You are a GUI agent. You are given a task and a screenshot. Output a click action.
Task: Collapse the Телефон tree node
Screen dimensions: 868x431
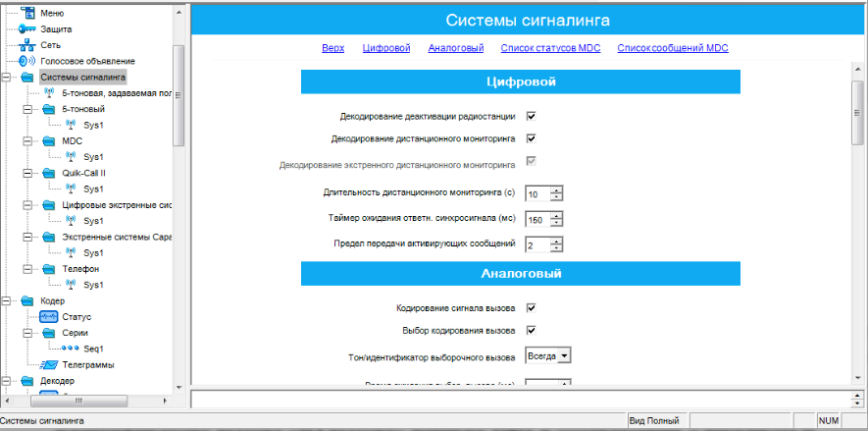[27, 269]
